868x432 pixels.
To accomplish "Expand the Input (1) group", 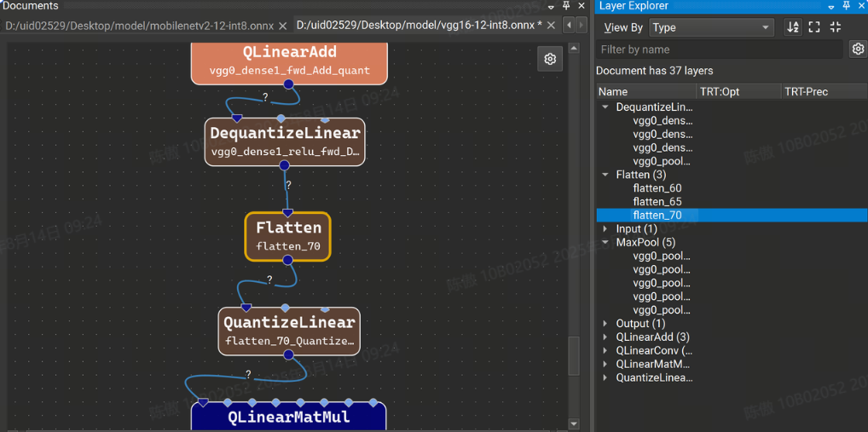I will pyautogui.click(x=605, y=228).
